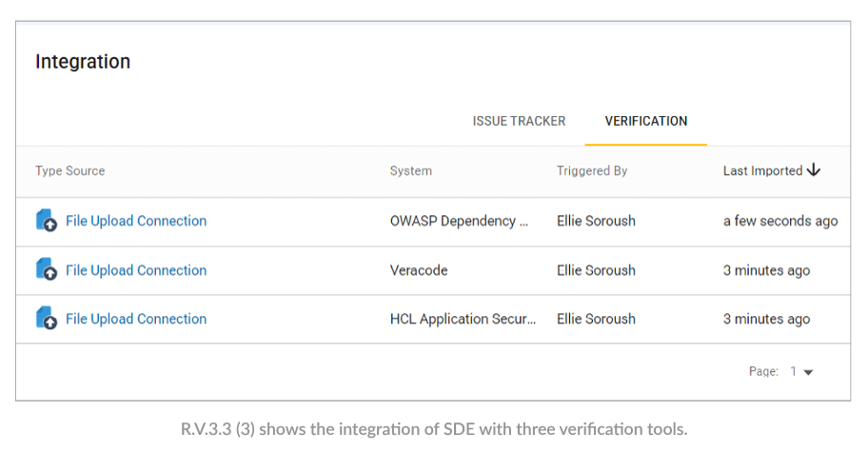Viewport: 868px width, 453px height.
Task: Click the Veracode system cell
Action: point(419,270)
